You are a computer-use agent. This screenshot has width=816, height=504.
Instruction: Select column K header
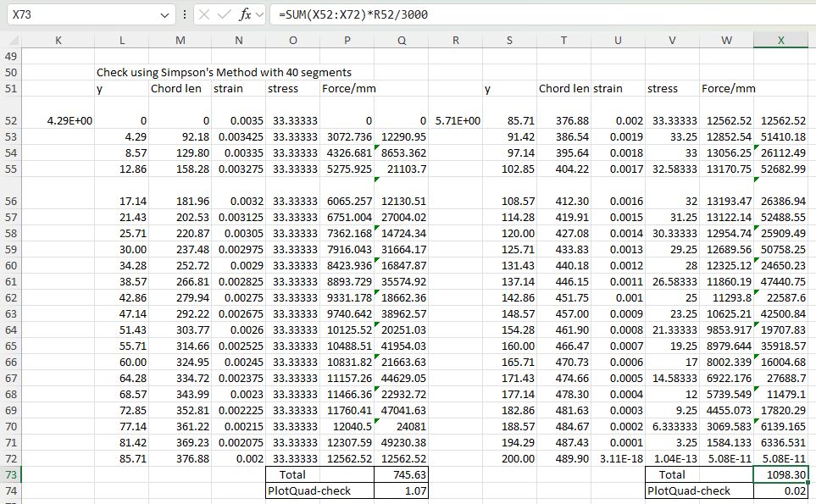pyautogui.click(x=58, y=40)
